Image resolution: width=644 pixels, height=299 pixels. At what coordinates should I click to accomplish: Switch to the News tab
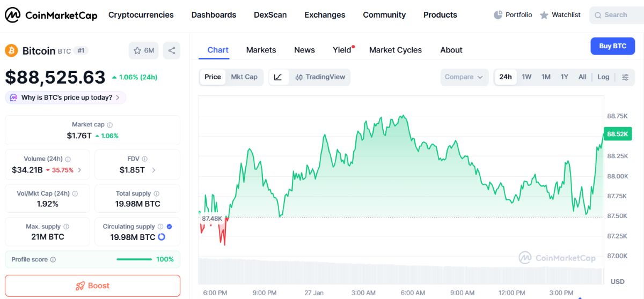tap(304, 50)
